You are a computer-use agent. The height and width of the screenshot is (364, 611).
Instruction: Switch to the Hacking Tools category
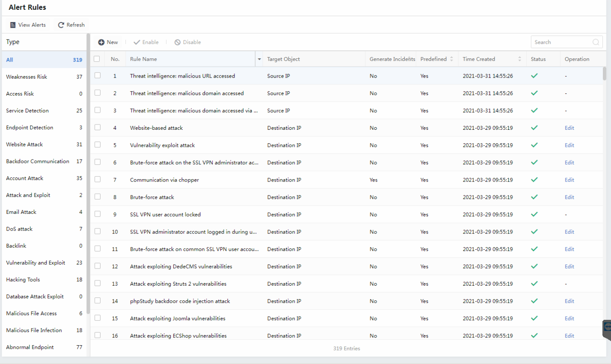(x=23, y=280)
